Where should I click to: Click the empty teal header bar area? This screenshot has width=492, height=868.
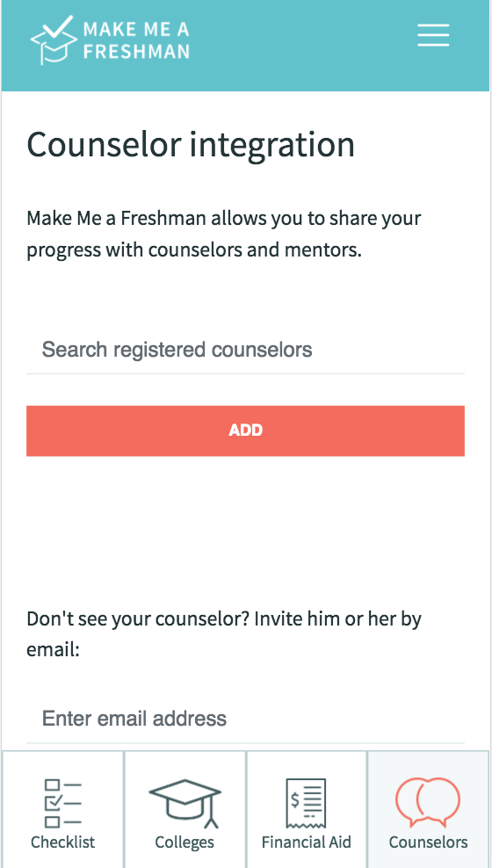[x=303, y=44]
